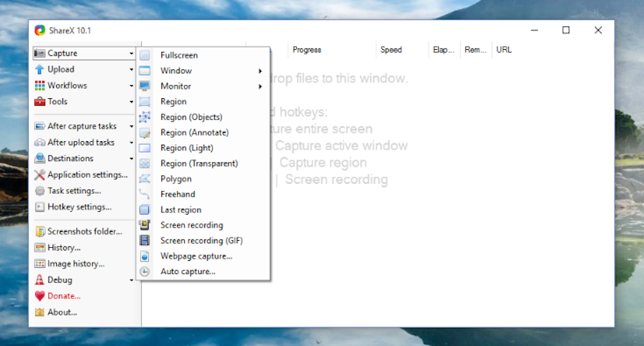644x346 pixels.
Task: Click the Task settings gear icon
Action: click(39, 191)
